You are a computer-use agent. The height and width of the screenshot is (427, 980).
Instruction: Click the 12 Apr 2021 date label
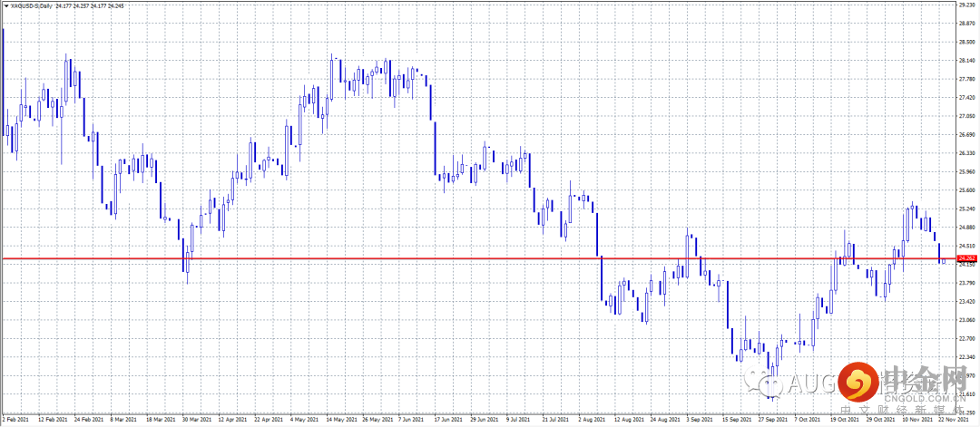234,420
